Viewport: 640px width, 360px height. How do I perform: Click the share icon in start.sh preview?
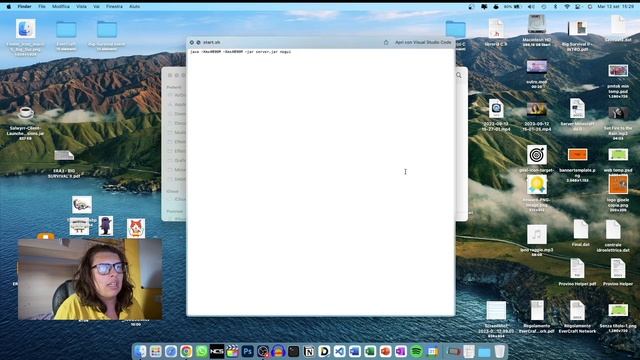click(386, 42)
